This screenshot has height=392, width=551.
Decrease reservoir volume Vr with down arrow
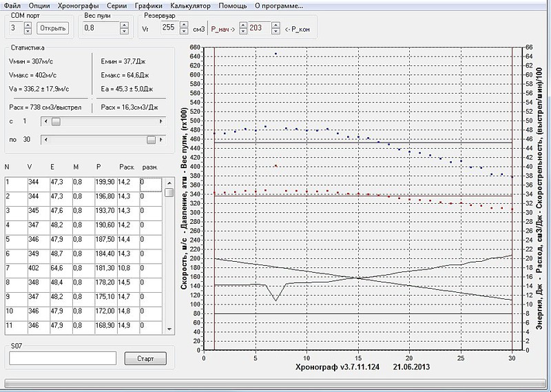184,32
